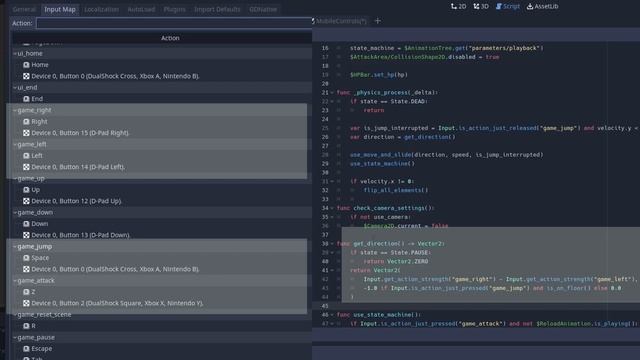Image resolution: width=640 pixels, height=360 pixels.
Task: Fold the use_state_machine function at line 46
Action: pos(332,315)
